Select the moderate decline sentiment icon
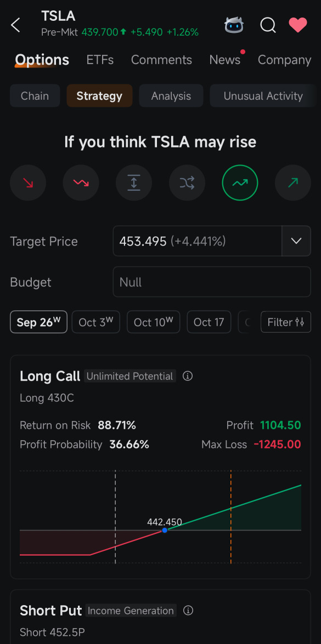 [81, 183]
